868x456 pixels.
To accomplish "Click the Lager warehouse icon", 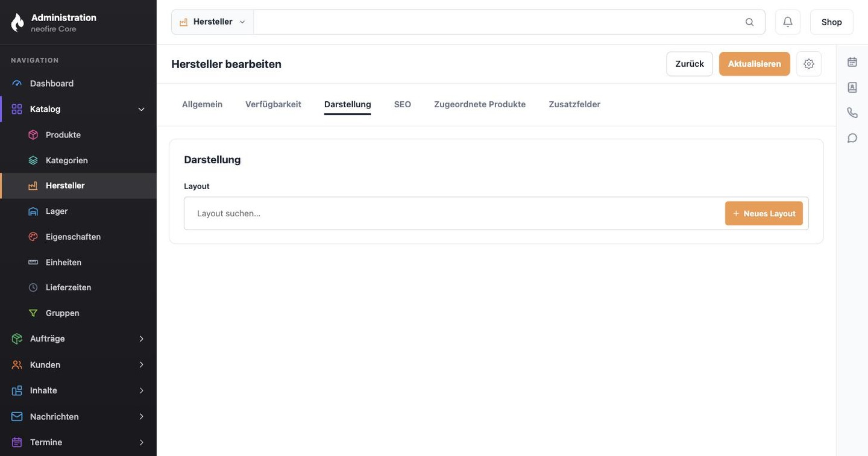I will point(33,211).
